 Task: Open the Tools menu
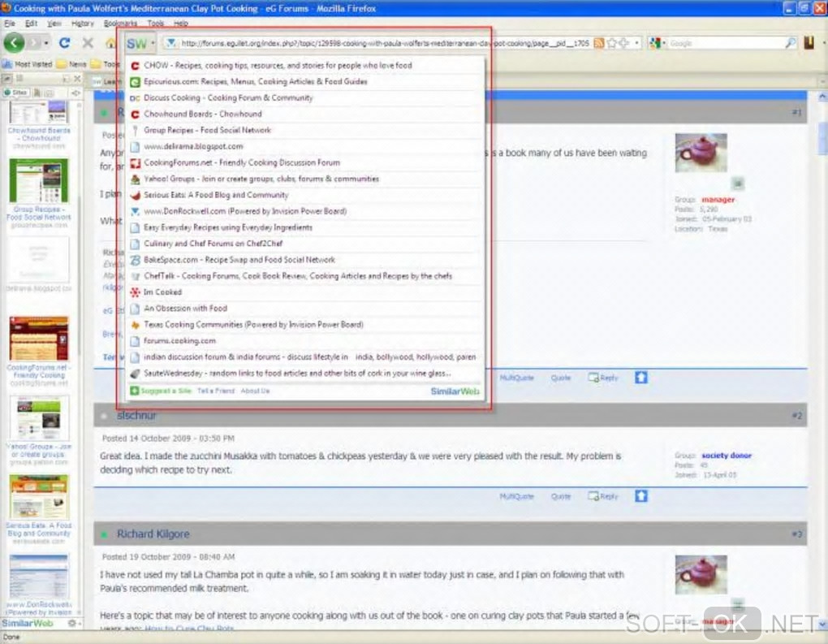coord(156,24)
